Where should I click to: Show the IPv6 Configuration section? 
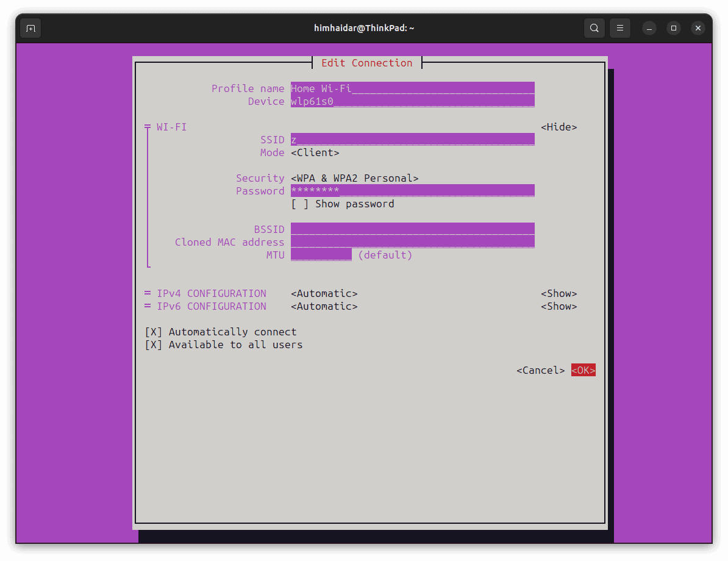[558, 306]
